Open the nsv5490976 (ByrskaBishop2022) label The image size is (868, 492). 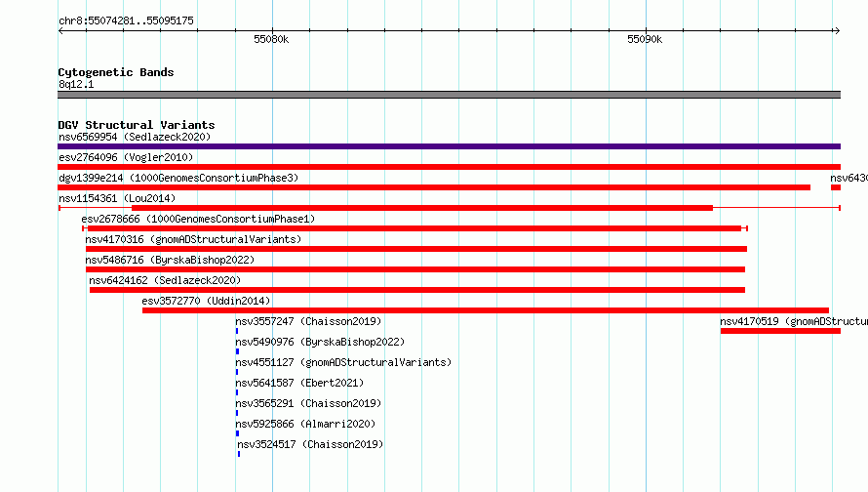(x=320, y=342)
